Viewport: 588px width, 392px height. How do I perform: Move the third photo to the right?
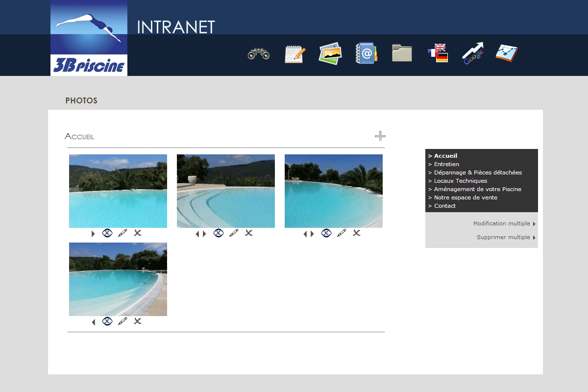tap(312, 234)
